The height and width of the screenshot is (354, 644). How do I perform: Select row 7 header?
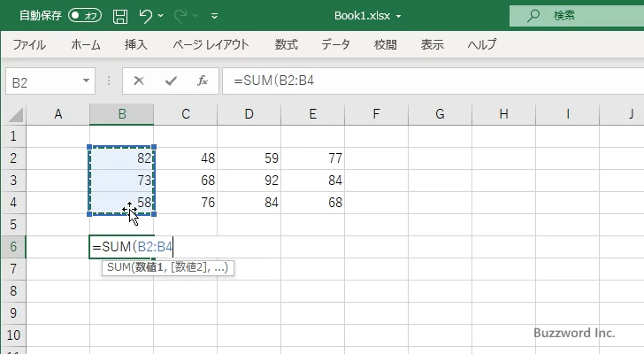(x=13, y=269)
